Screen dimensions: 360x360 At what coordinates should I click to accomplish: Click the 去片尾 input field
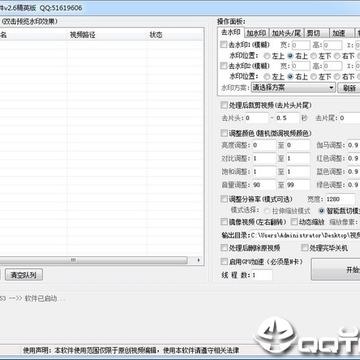349,118
